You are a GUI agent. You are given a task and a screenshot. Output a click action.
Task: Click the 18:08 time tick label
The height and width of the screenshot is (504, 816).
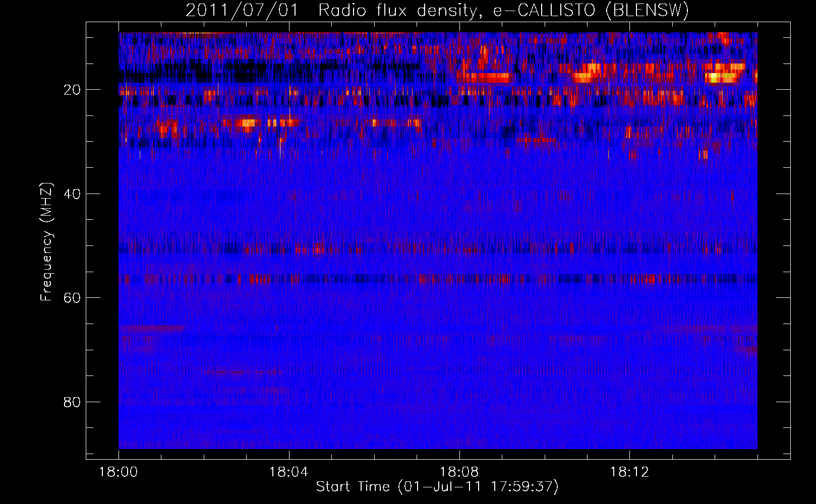[x=459, y=472]
